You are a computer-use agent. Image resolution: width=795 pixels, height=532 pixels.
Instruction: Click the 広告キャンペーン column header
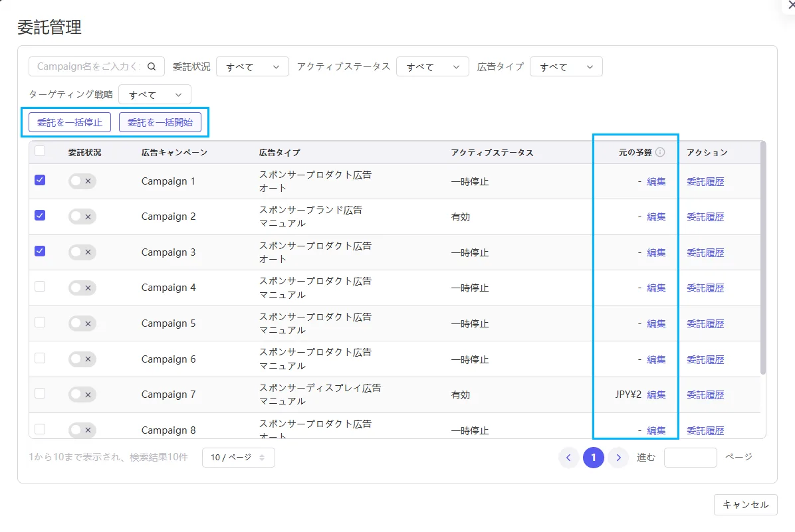[174, 153]
